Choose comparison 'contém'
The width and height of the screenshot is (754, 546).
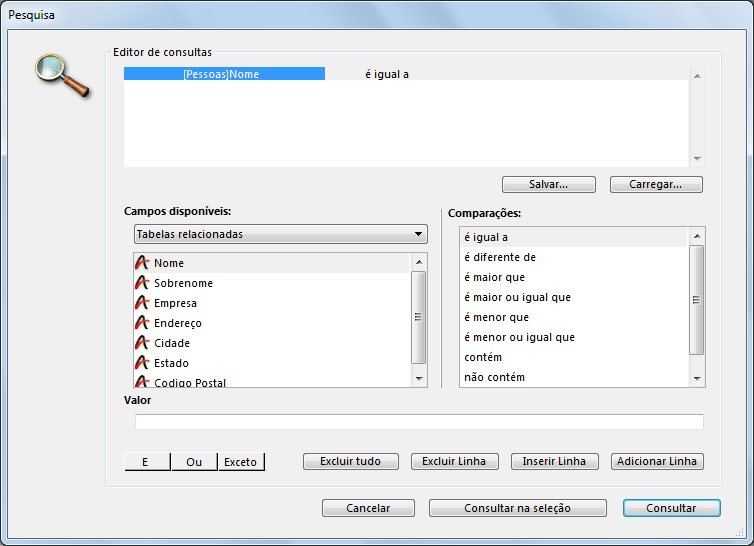574,357
